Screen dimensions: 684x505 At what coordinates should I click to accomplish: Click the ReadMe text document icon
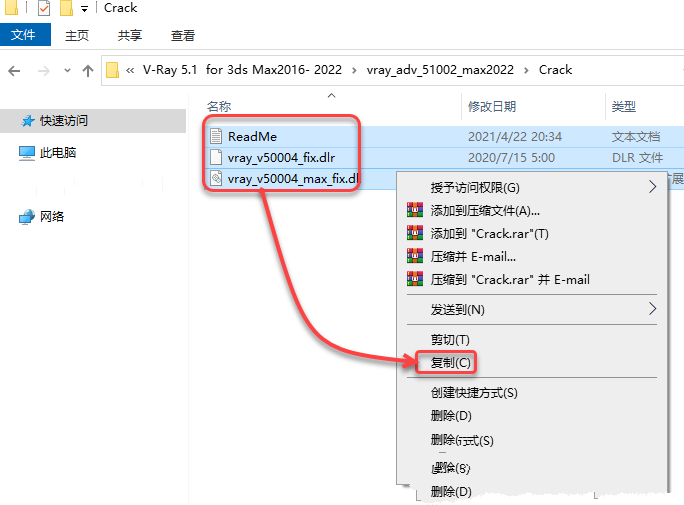(x=216, y=136)
